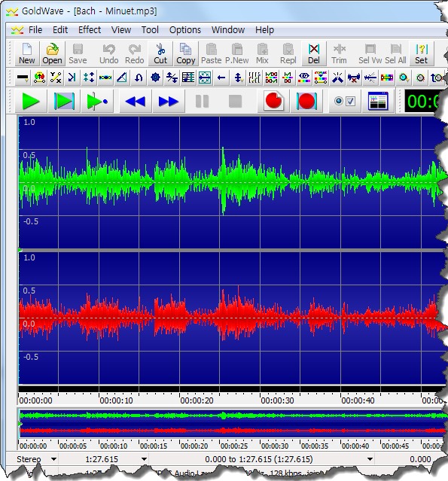
Task: Expand the Stereo channel dropdown
Action: [53, 459]
